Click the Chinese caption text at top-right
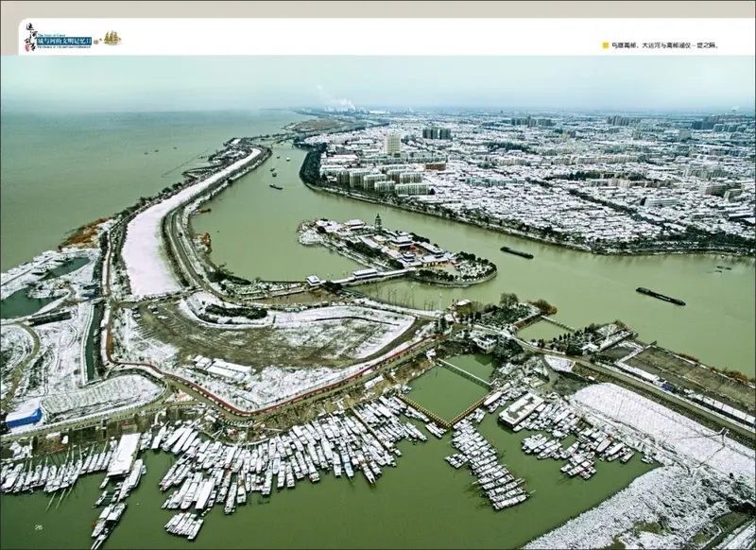Image resolution: width=756 pixels, height=550 pixels. coord(667,45)
